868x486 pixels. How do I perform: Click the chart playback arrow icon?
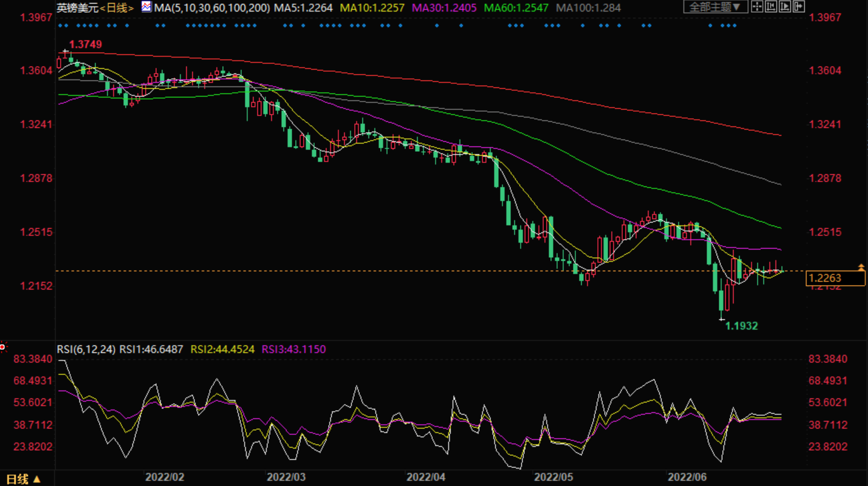coord(785,7)
